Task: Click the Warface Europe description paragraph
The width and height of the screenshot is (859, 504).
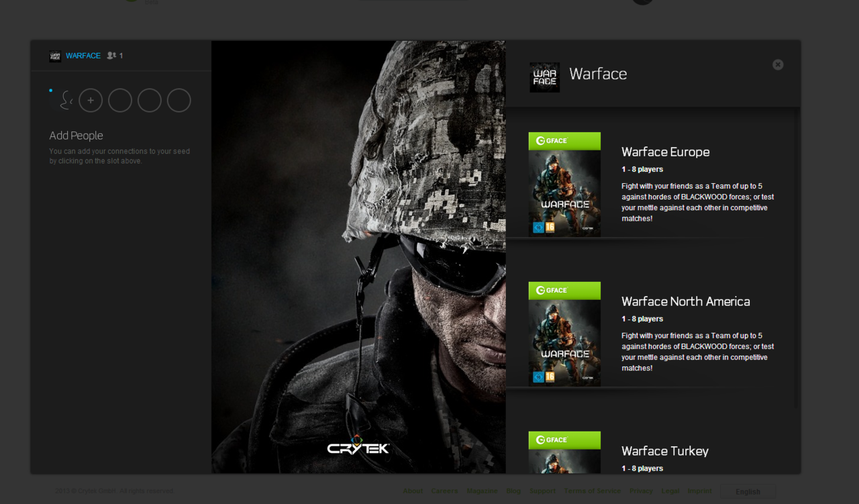Action: pos(698,202)
